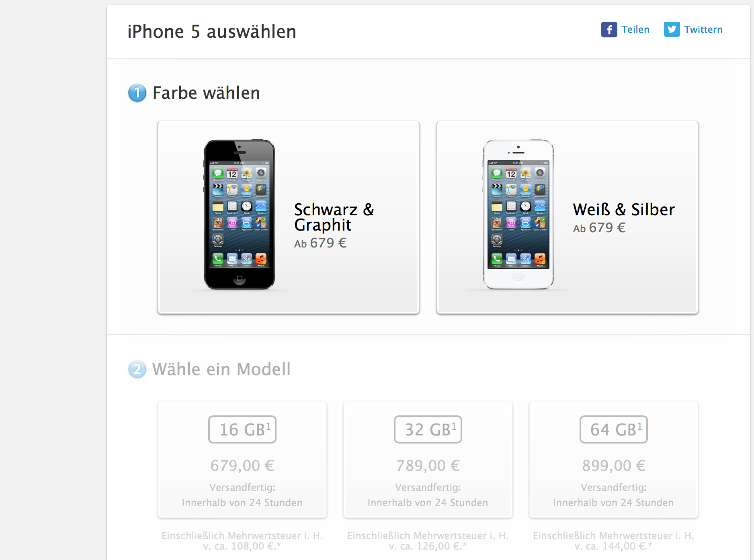The image size is (754, 560).
Task: Select the Weiß & Silber color option
Action: click(568, 217)
